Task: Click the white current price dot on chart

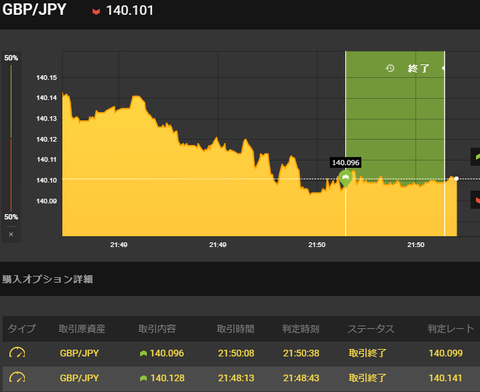Action: [456, 179]
